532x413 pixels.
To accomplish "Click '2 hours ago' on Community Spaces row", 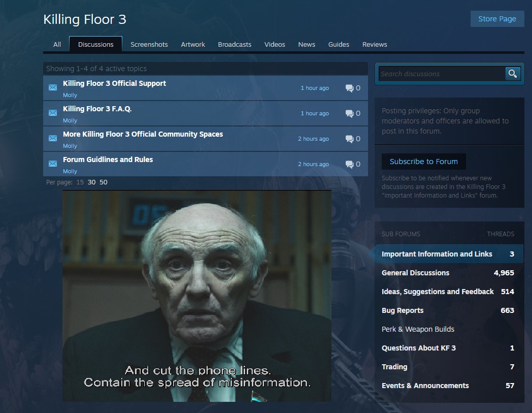I will [x=313, y=139].
